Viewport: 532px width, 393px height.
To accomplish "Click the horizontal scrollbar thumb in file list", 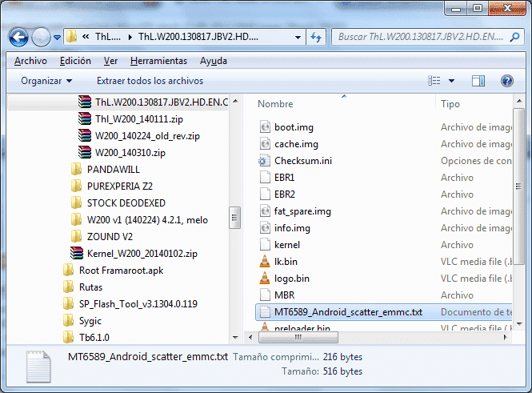I will [x=298, y=337].
